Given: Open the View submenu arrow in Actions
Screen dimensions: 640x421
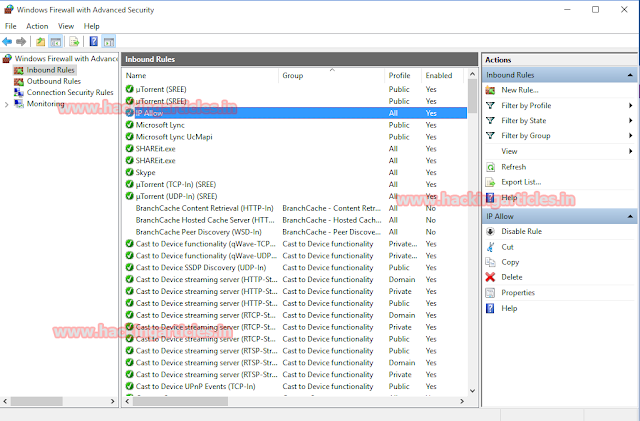Looking at the screenshot, I should point(631,151).
